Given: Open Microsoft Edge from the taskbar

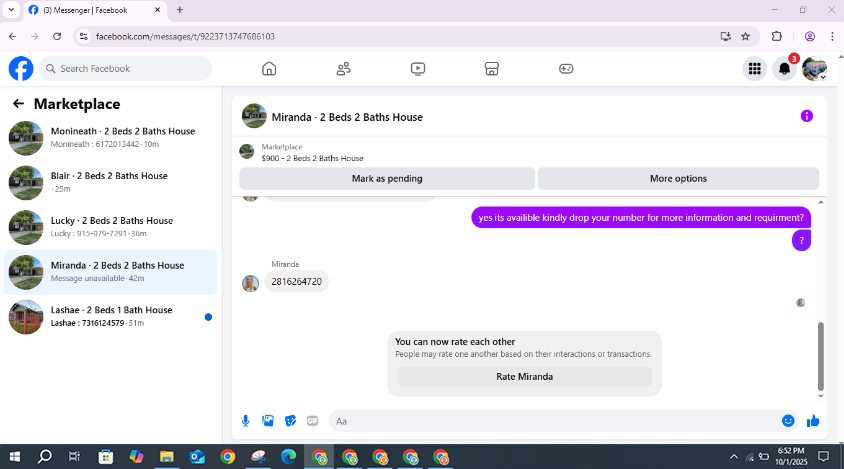Looking at the screenshot, I should coord(289,457).
